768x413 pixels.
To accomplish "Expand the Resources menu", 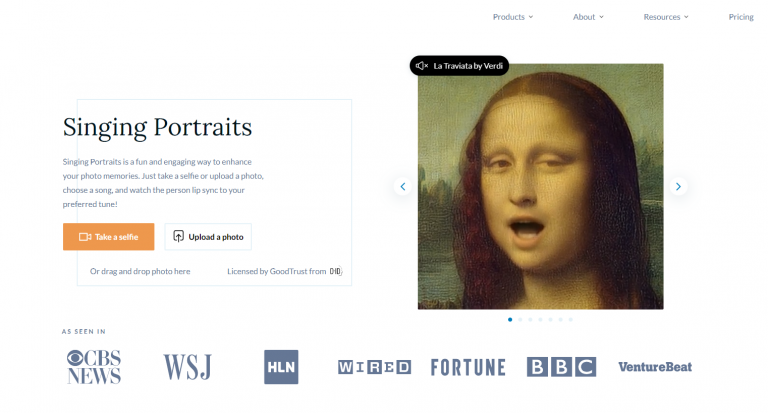I will [x=666, y=17].
